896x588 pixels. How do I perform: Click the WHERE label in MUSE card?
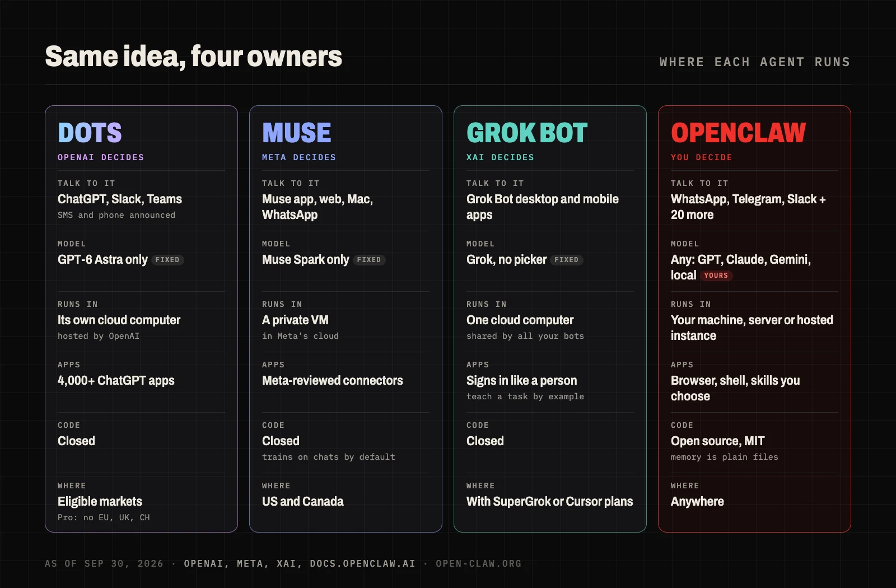[276, 486]
